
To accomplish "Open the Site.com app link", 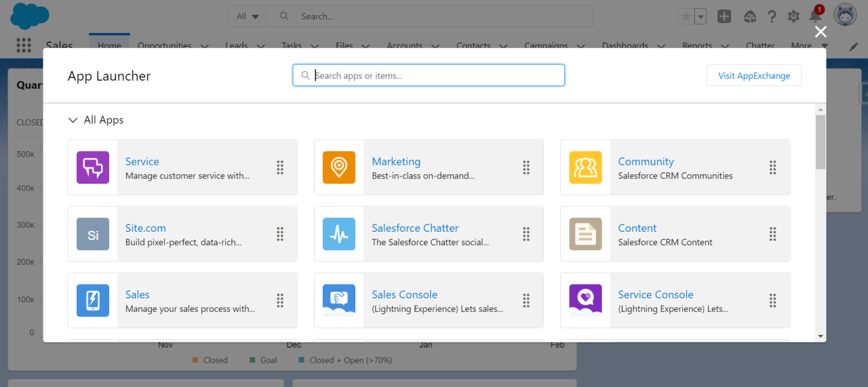I will (x=146, y=228).
